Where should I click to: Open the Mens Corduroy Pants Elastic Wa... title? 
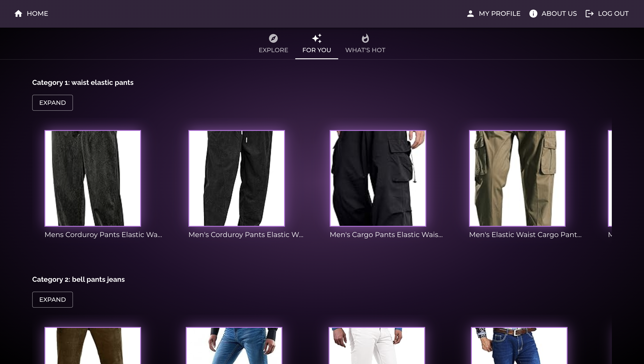click(103, 235)
